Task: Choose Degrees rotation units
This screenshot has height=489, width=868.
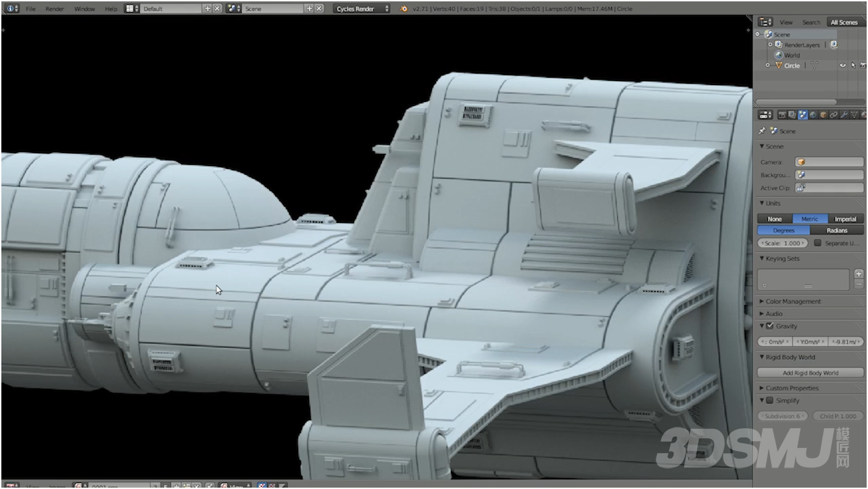Action: pos(783,230)
